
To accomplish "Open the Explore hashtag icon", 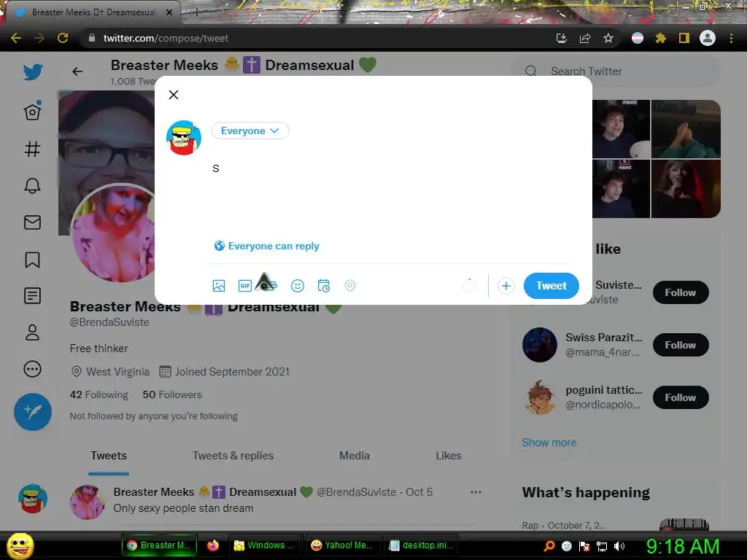I will (32, 149).
